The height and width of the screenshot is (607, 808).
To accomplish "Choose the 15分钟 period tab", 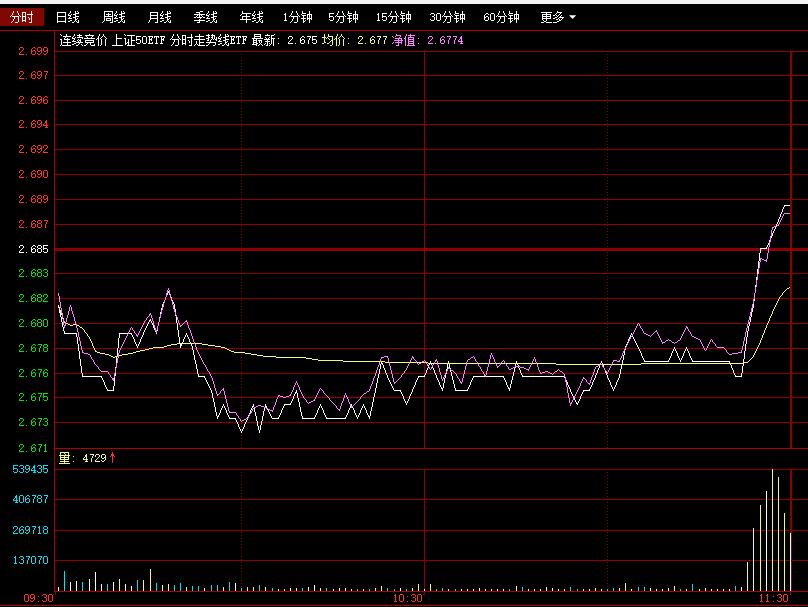I will [393, 18].
